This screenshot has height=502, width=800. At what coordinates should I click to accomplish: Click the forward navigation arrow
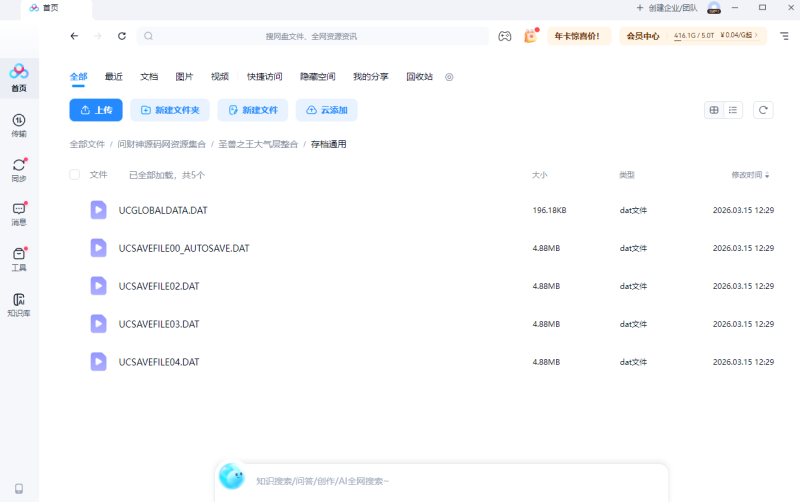pyautogui.click(x=98, y=36)
